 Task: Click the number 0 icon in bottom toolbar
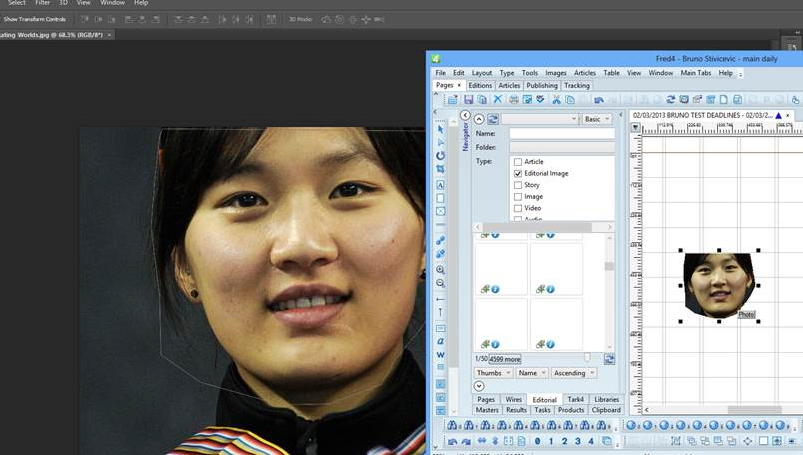537,441
